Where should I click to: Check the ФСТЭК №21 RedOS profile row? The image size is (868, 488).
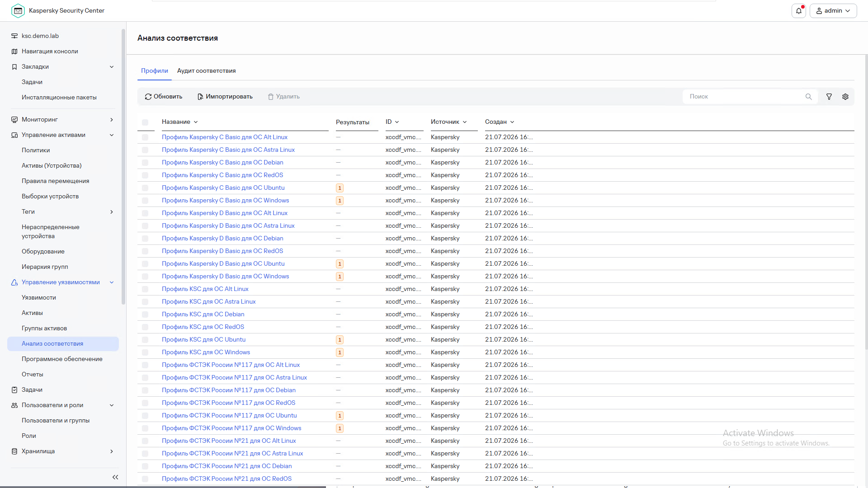click(x=145, y=479)
